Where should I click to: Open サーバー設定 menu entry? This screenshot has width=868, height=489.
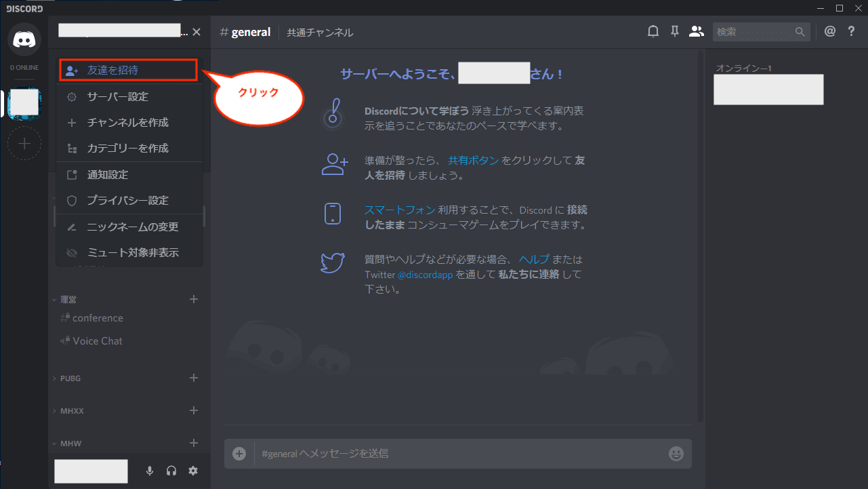[129, 96]
